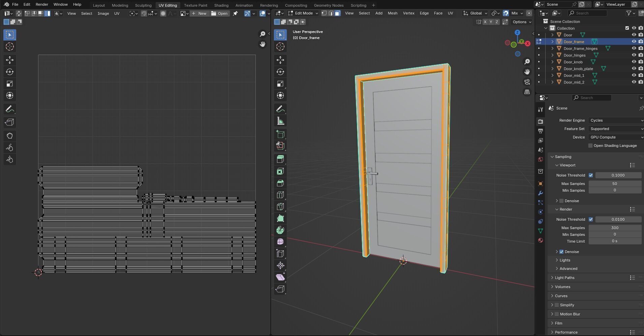Select Door_mid_2 in outliner

(574, 82)
